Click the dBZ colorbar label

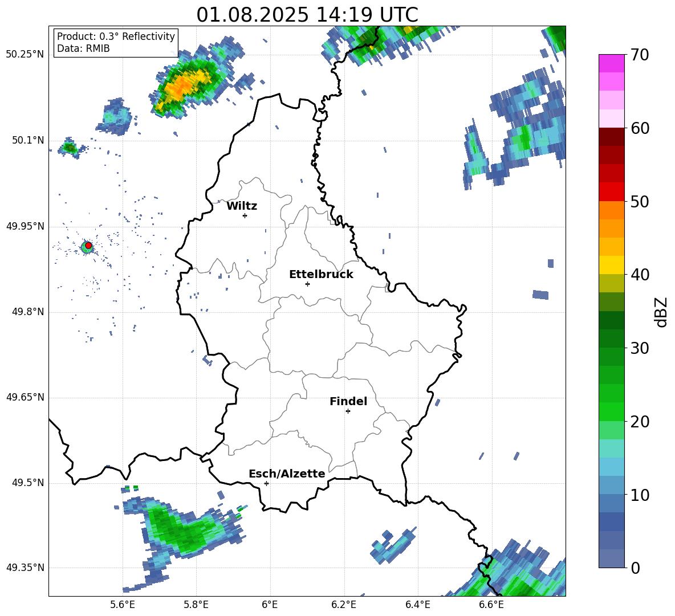pos(660,312)
